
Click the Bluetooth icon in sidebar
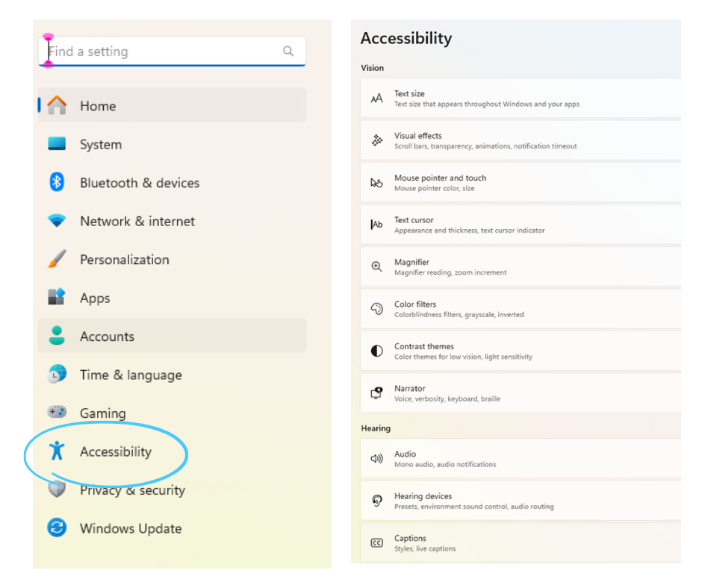click(57, 182)
